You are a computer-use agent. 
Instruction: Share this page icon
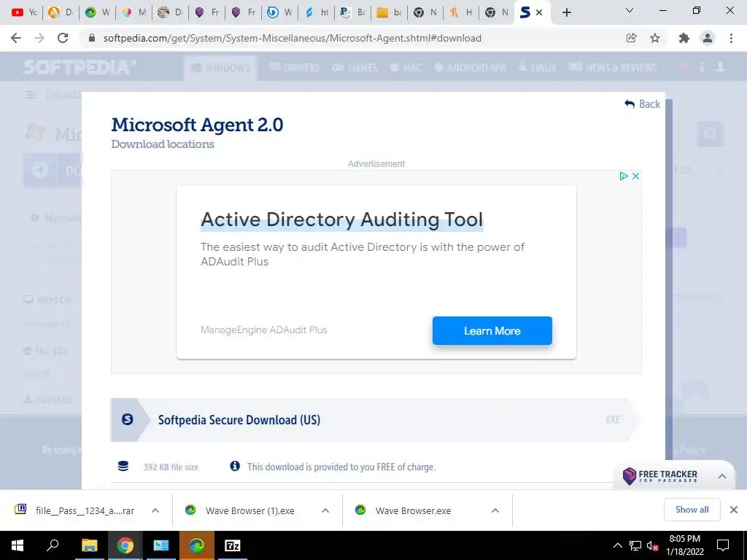pos(631,38)
